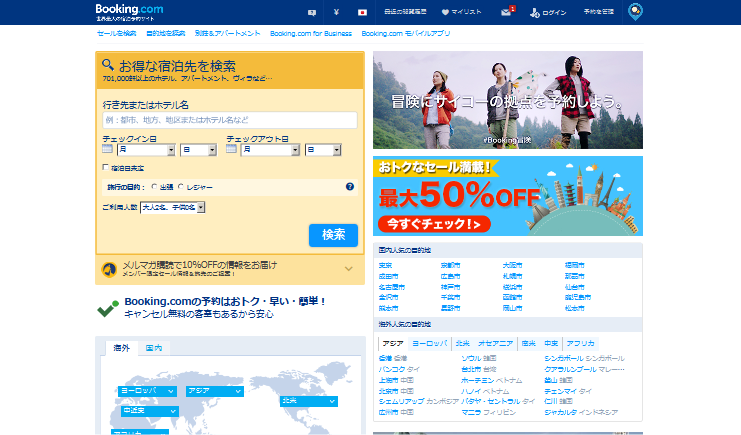This screenshot has width=741, height=435.
Task: Open the check-out month dropdown
Action: click(x=270, y=150)
